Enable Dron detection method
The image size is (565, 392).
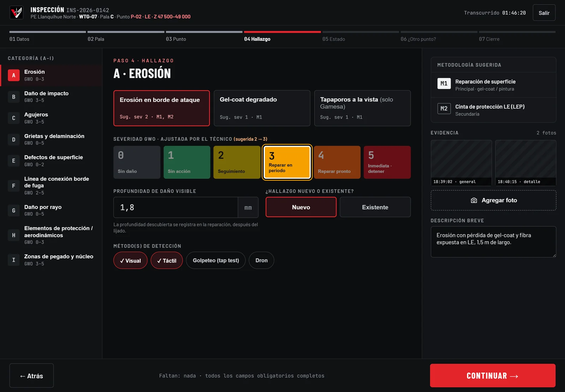(x=261, y=260)
